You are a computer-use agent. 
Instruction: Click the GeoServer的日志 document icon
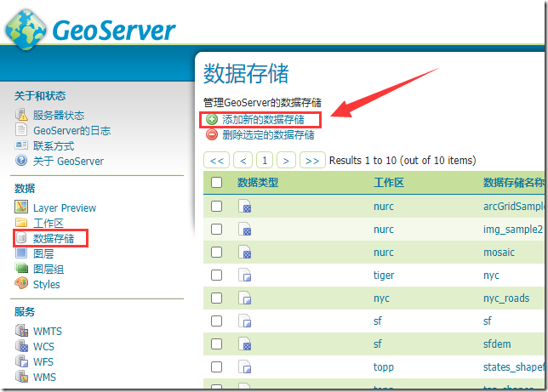21,129
